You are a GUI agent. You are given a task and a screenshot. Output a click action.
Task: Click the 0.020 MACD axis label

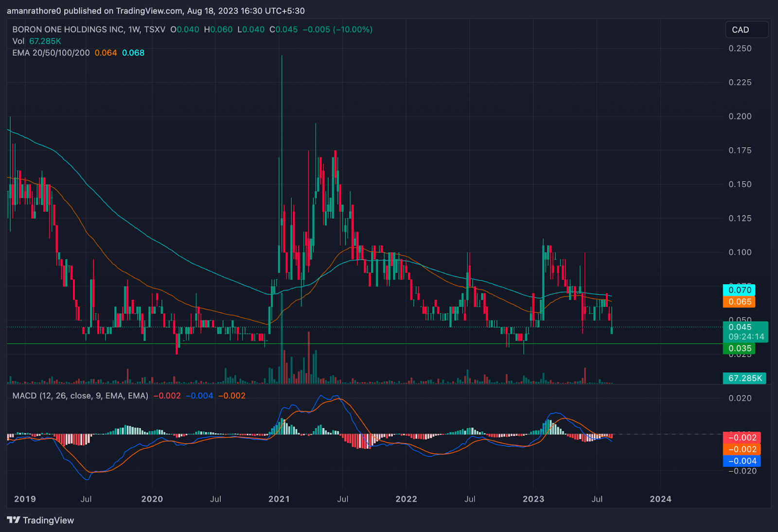(740, 398)
